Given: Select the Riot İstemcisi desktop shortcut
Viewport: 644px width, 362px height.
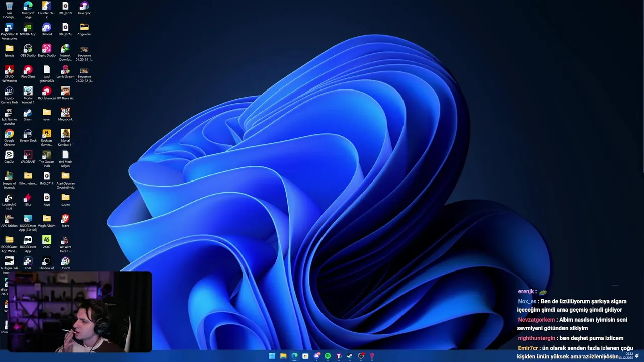Looking at the screenshot, I should point(46,93).
